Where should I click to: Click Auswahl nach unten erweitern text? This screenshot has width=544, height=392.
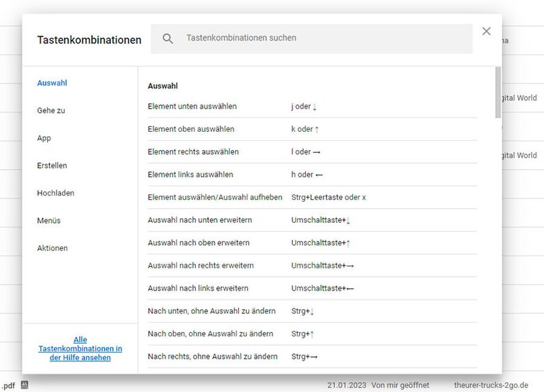click(199, 220)
